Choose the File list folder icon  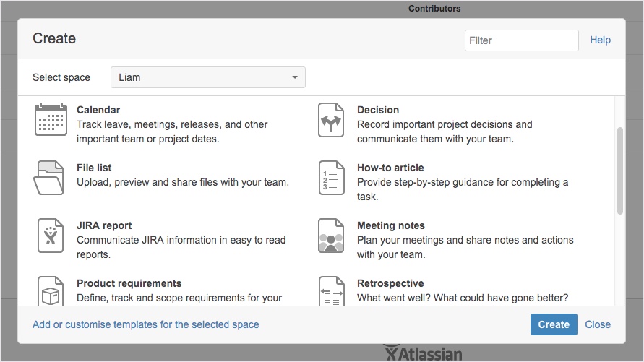48,177
